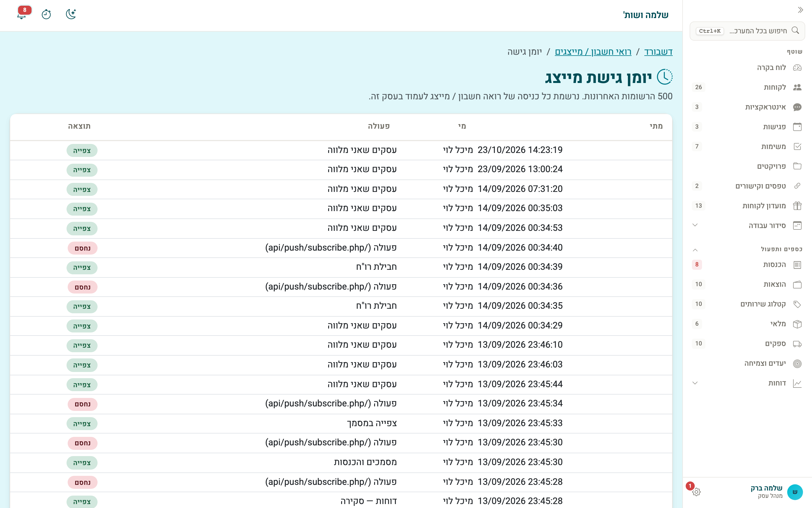Open ספקים suppliers truck icon

(x=797, y=344)
